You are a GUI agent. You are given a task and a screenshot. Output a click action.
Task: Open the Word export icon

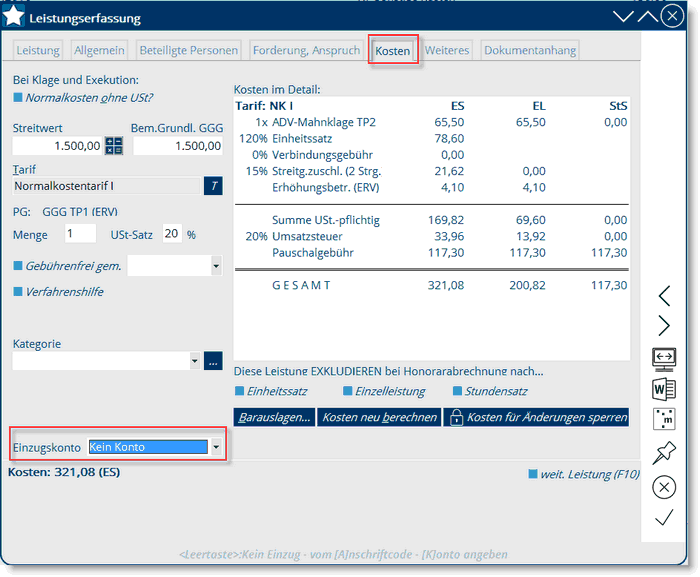click(664, 389)
